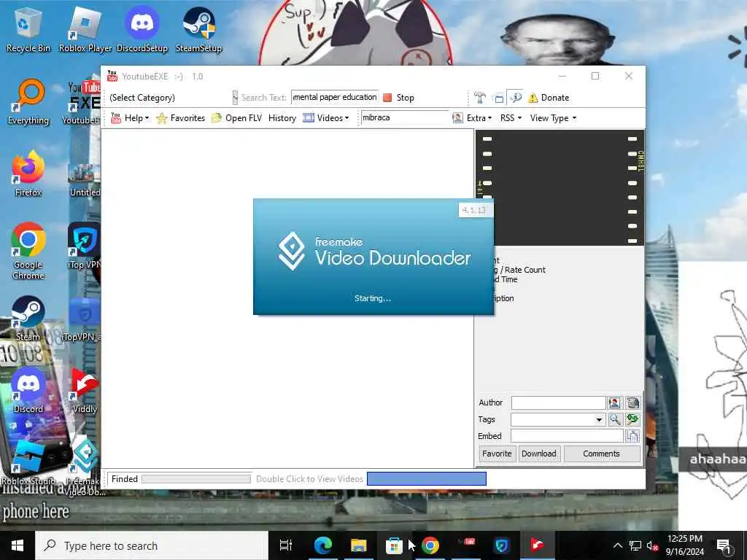747x560 pixels.
Task: Open the Google Chrome desktop shortcut
Action: [x=28, y=252]
